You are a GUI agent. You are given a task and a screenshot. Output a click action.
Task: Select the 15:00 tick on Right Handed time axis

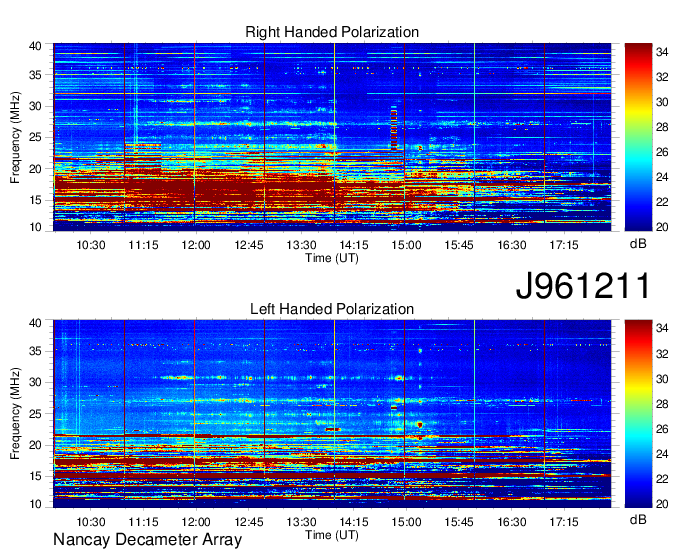406,245
